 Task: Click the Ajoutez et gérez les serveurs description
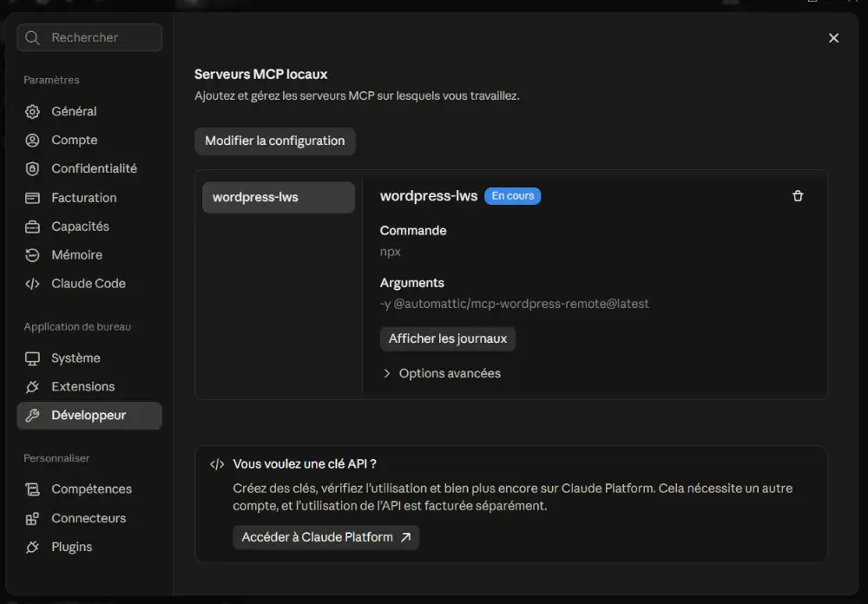point(357,95)
